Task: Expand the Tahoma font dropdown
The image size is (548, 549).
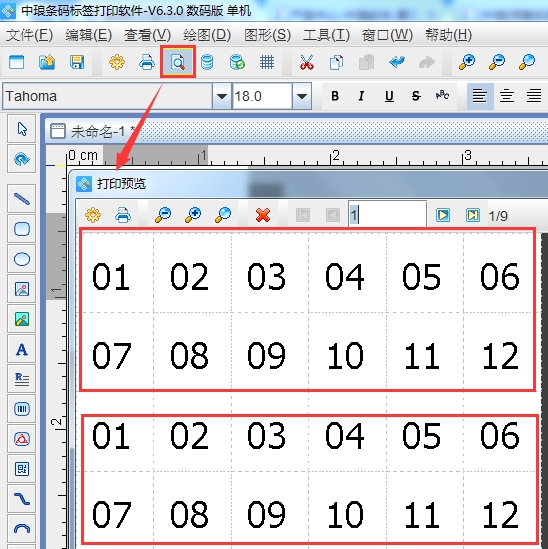Action: [x=221, y=96]
